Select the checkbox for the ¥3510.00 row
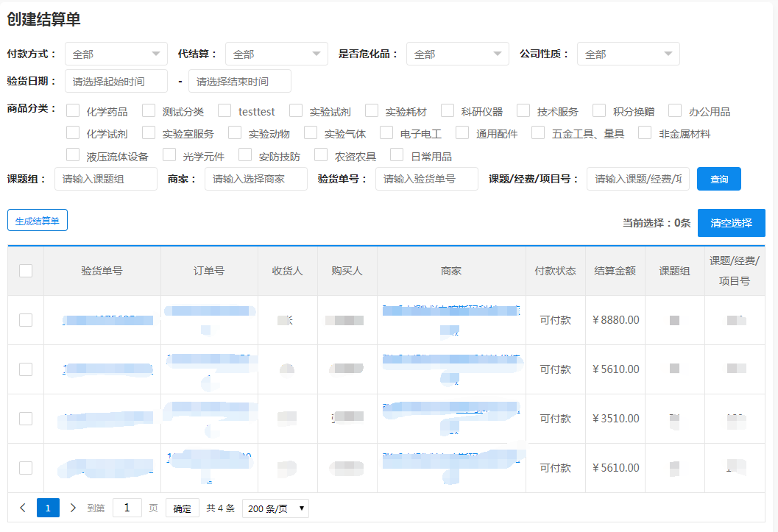778x532 pixels. pos(26,419)
